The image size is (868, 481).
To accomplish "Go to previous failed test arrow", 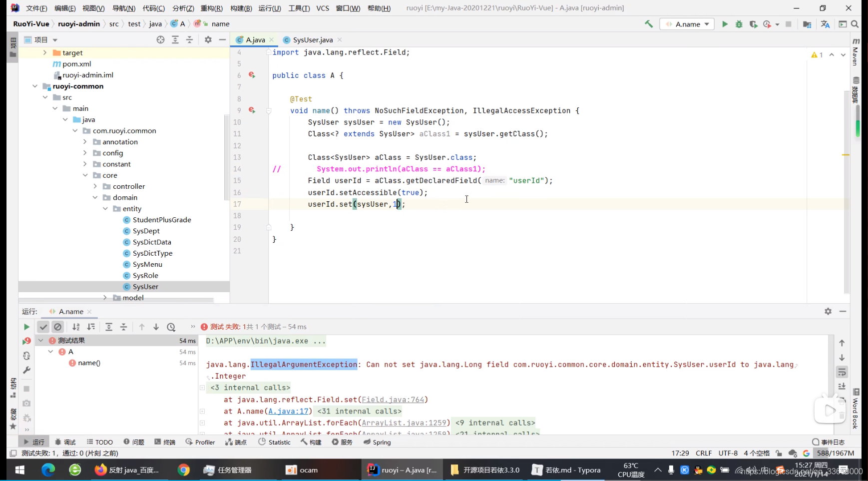I will point(142,327).
